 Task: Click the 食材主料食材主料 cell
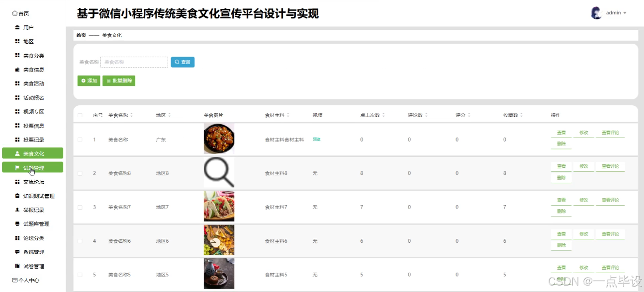pyautogui.click(x=284, y=140)
